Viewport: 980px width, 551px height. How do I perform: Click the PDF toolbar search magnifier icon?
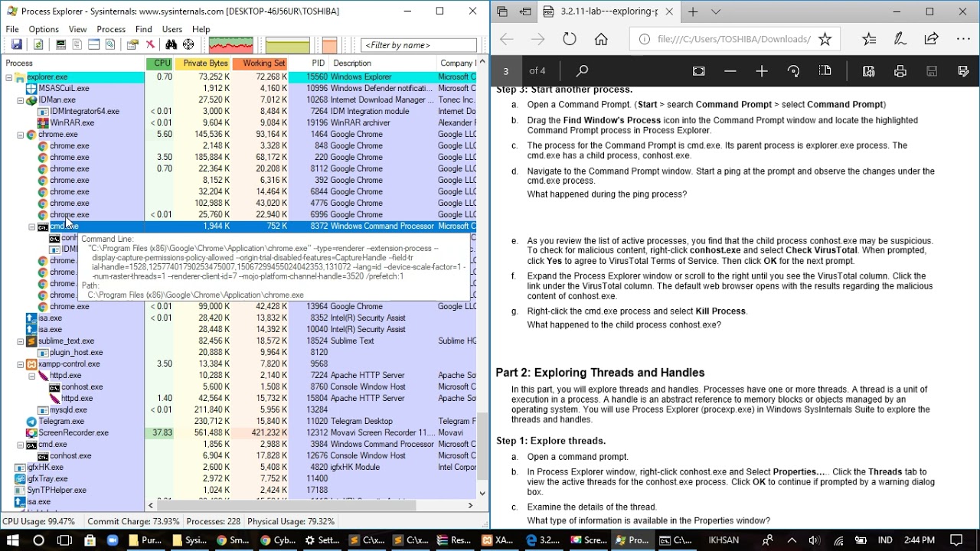(582, 71)
